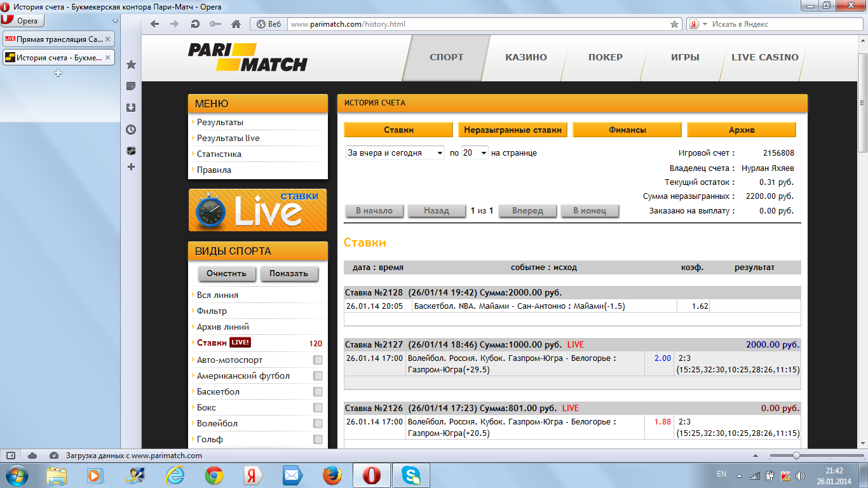Screen dimensions: 868x488
Task: Check the Авто-мотоспорт checkbox
Action: pos(318,360)
